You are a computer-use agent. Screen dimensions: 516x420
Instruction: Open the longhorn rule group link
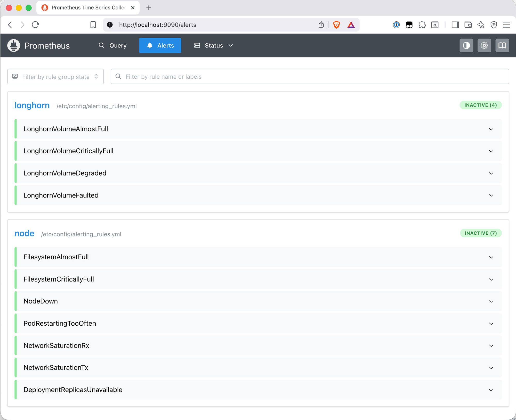click(32, 105)
